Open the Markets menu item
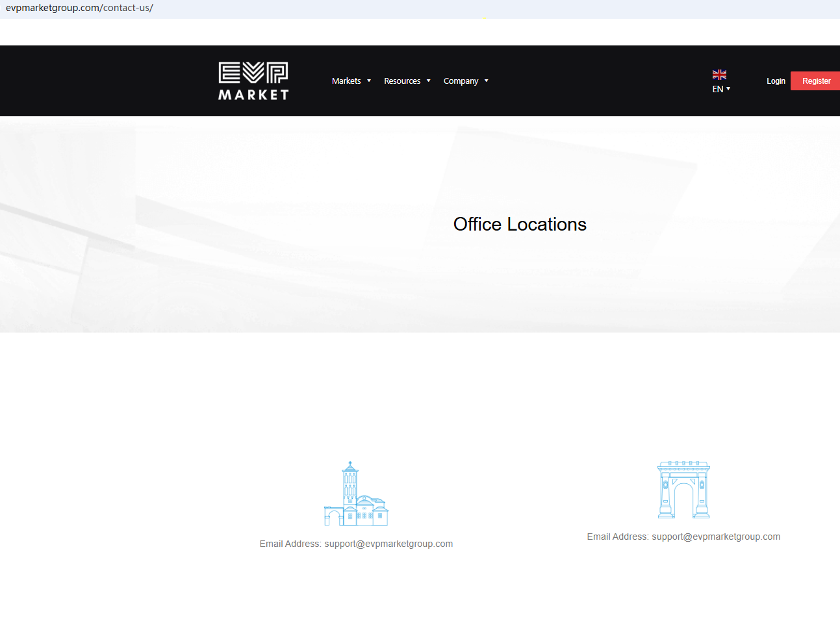This screenshot has height=632, width=840. [346, 81]
